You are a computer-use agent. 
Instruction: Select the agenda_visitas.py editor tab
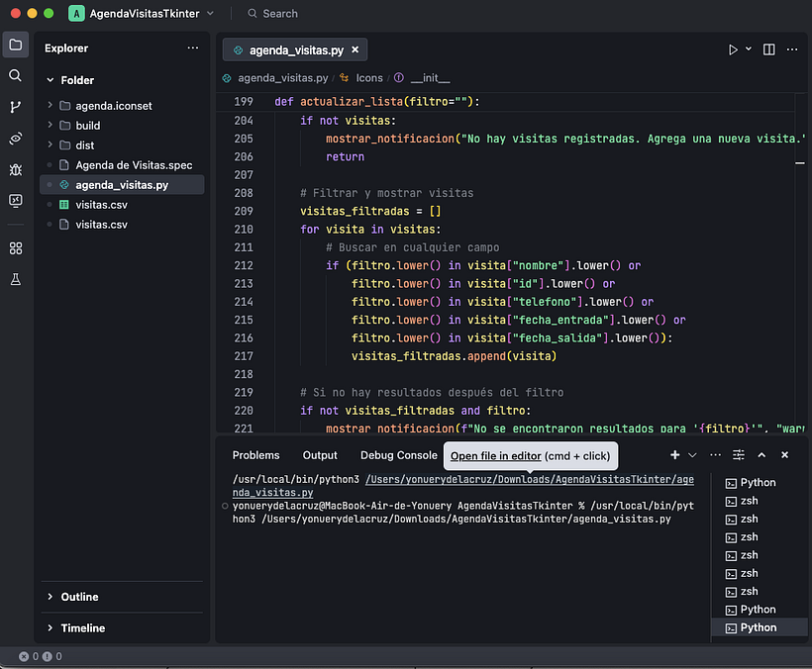pos(295,49)
